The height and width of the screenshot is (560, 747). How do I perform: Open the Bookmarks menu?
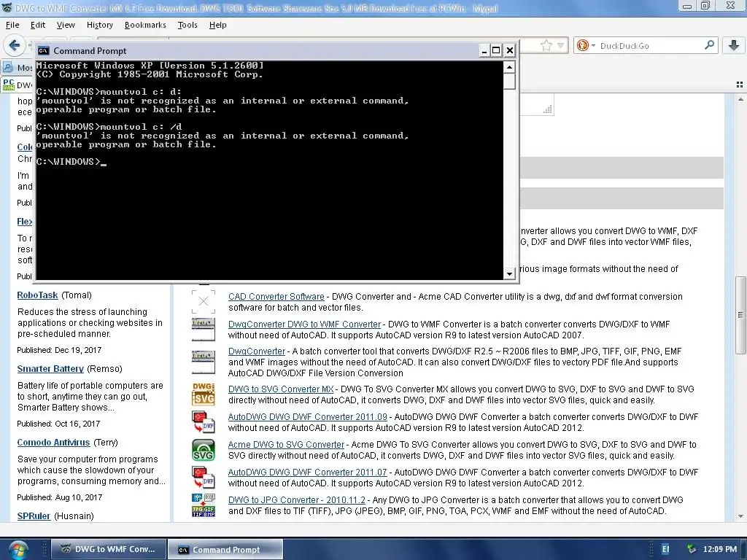tap(145, 25)
